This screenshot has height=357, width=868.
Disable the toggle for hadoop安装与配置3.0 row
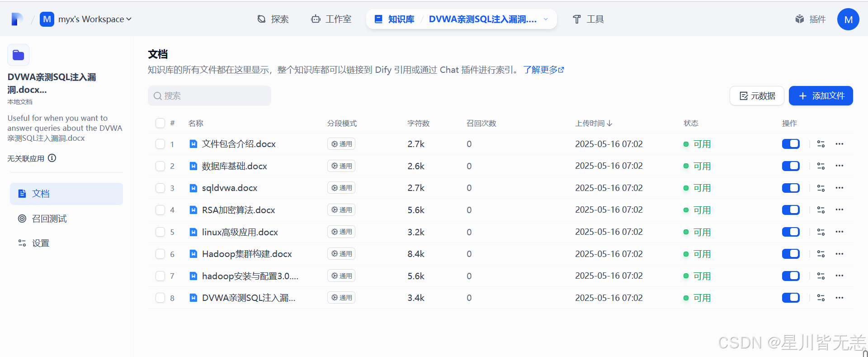coord(791,276)
